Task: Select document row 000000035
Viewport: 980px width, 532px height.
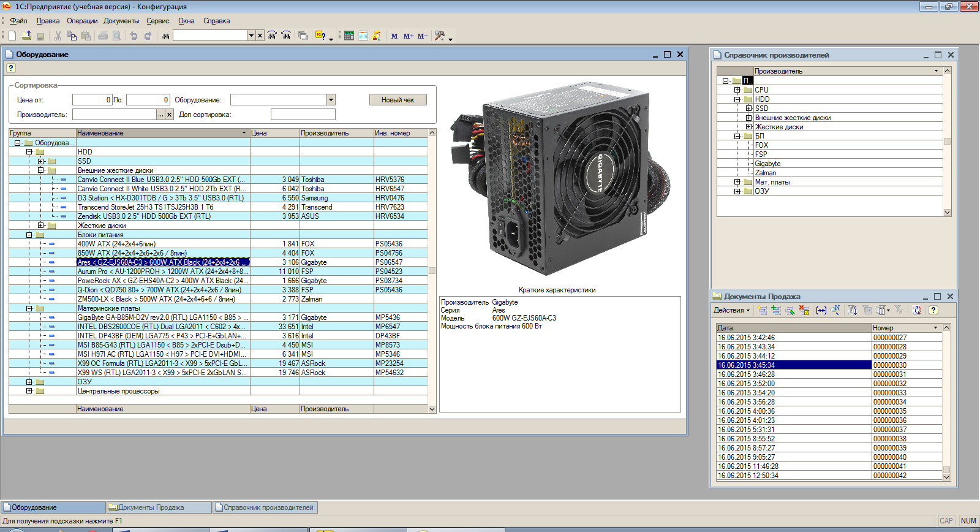Action: [829, 411]
